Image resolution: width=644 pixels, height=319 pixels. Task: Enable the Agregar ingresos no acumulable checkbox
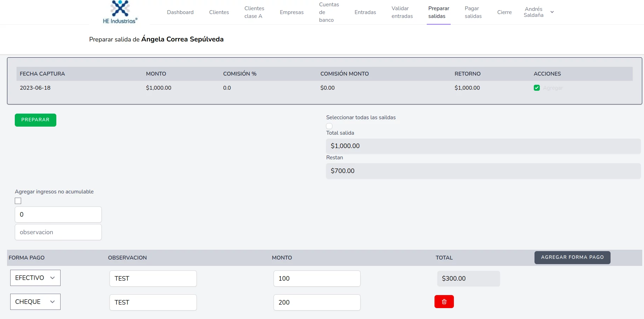tap(18, 201)
